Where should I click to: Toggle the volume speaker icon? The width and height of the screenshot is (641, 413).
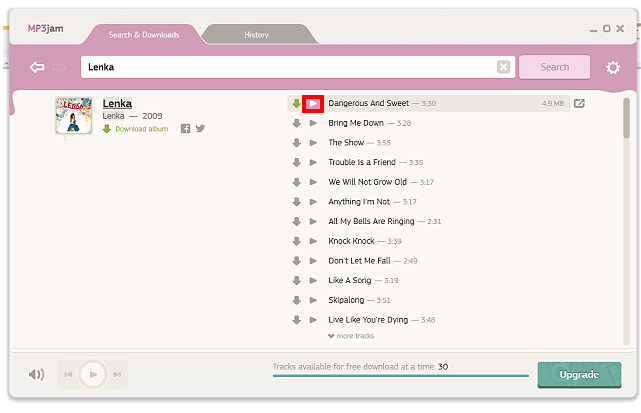(x=36, y=374)
